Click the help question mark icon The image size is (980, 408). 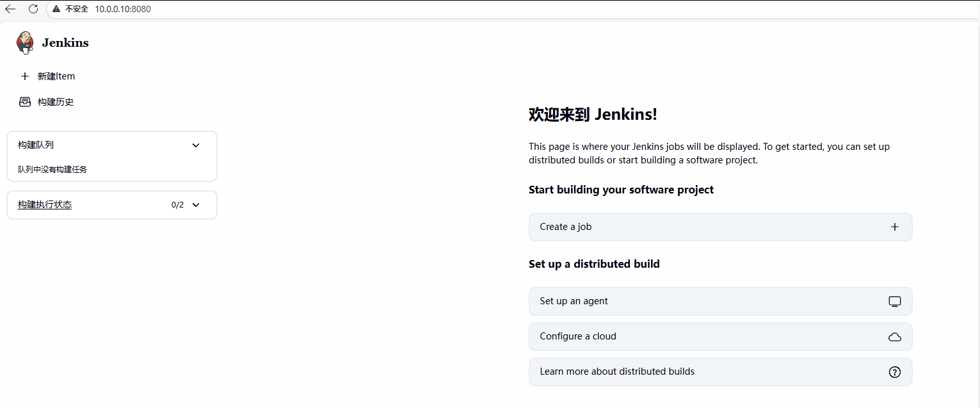point(895,372)
